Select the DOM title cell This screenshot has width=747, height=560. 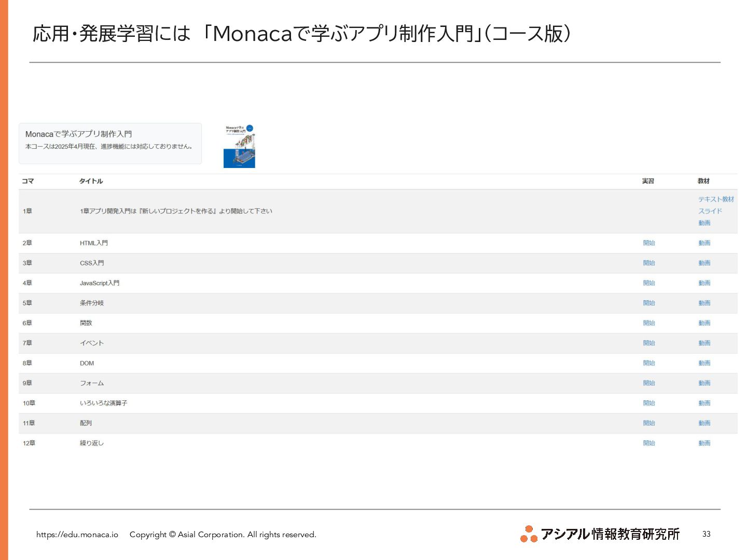[x=87, y=363]
